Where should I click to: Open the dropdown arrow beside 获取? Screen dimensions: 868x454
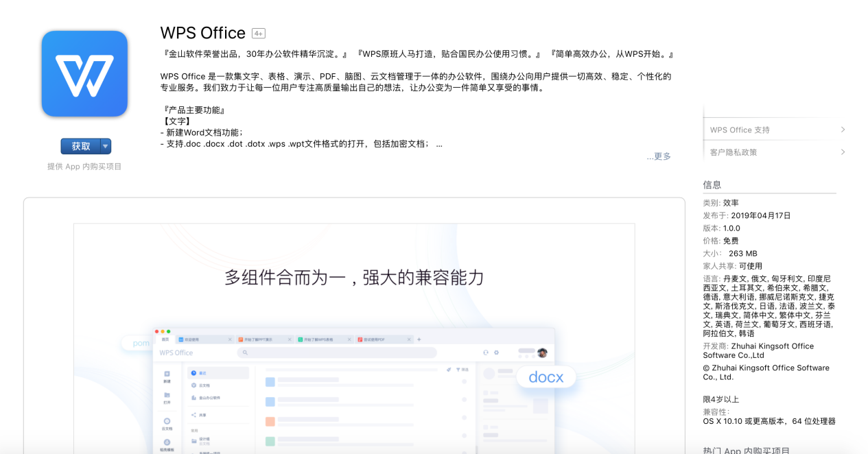pyautogui.click(x=106, y=146)
